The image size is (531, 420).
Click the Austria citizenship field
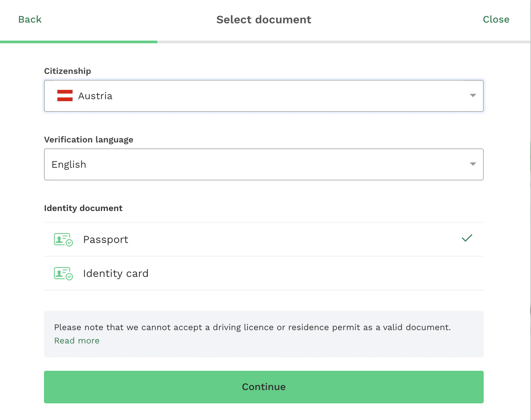[264, 96]
